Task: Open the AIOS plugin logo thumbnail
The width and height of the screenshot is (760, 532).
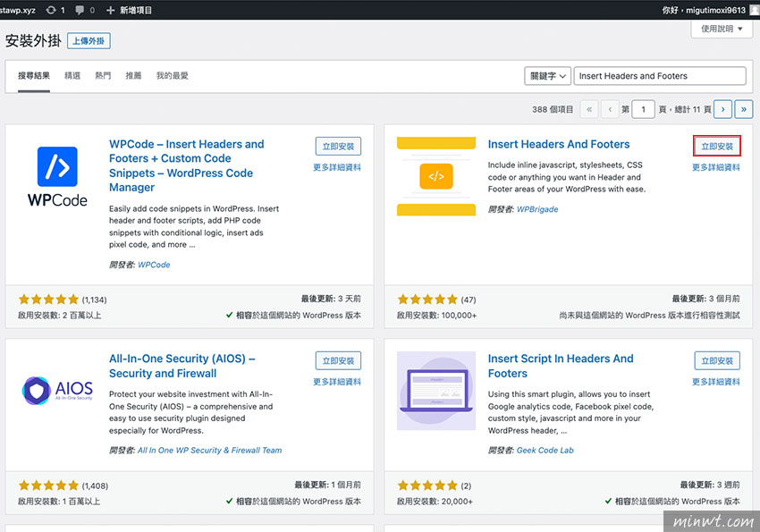Action: [57, 391]
